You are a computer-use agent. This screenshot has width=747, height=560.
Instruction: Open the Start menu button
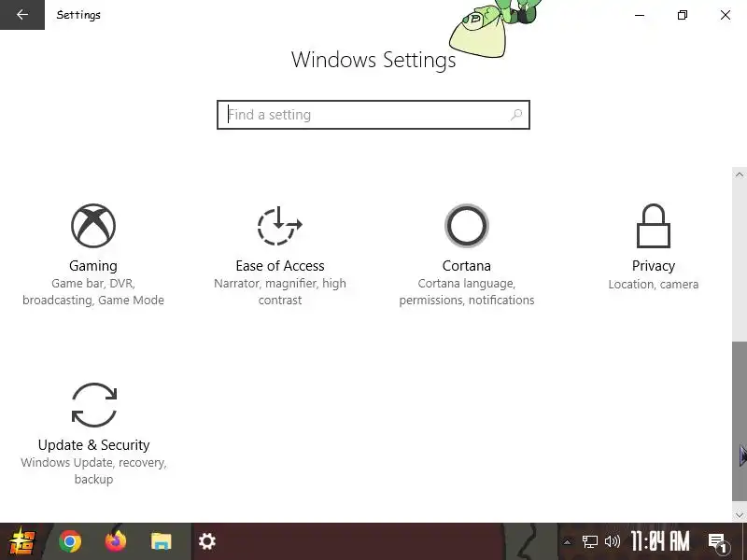[x=22, y=541]
